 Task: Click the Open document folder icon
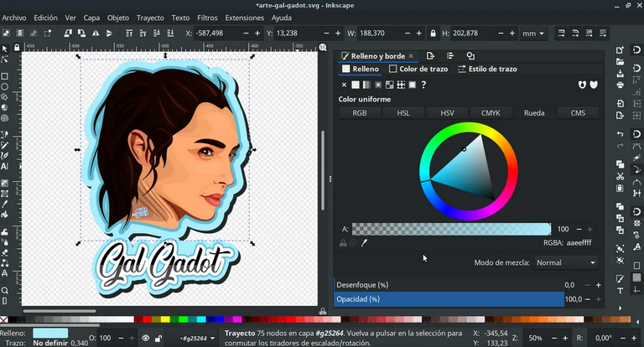point(621,62)
